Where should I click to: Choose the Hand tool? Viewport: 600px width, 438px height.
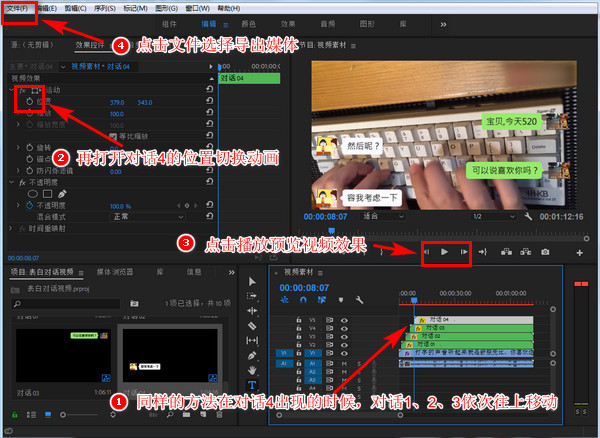click(252, 370)
